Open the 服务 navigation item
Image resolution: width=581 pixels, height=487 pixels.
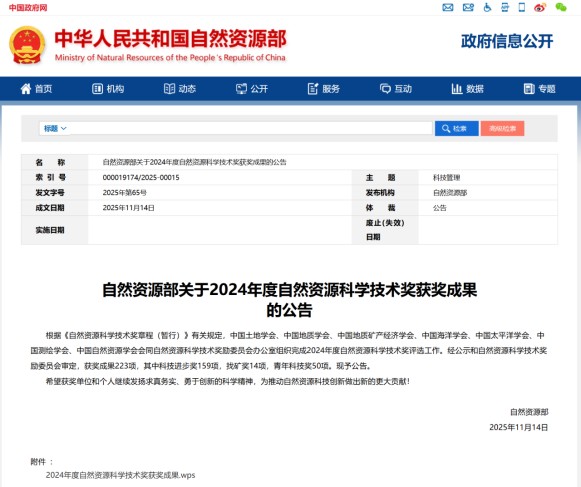pos(323,89)
